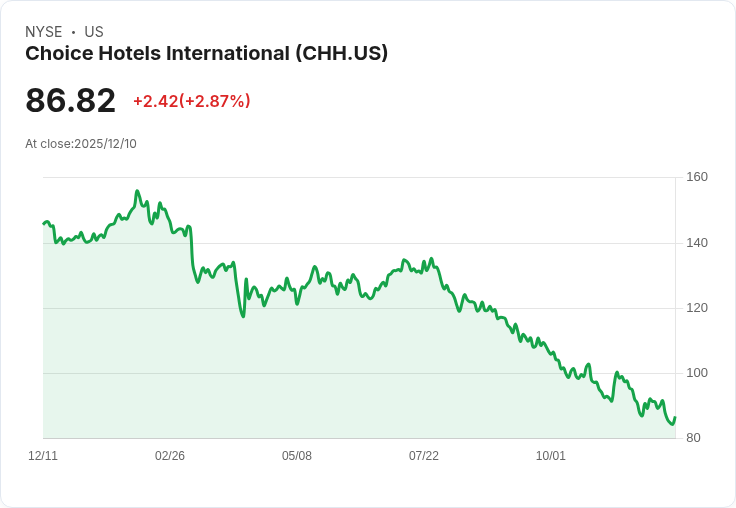Click the chart's highest peak near 156
736x508 pixels.
click(x=137, y=191)
